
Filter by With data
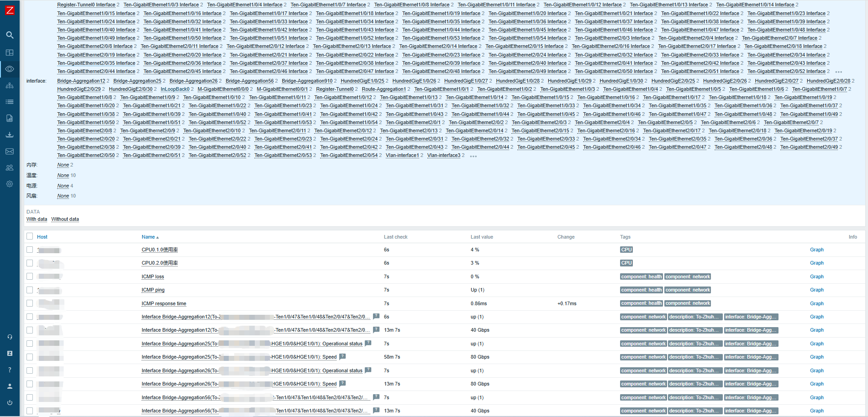click(37, 219)
